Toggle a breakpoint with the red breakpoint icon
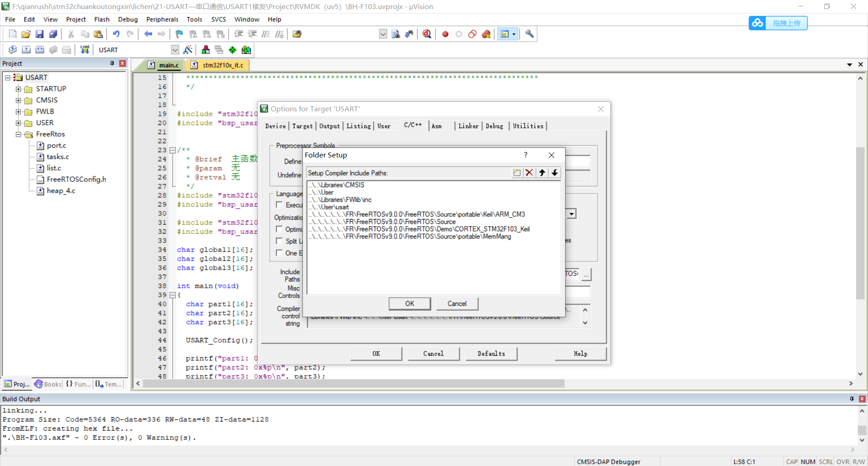This screenshot has height=466, width=868. click(x=444, y=34)
